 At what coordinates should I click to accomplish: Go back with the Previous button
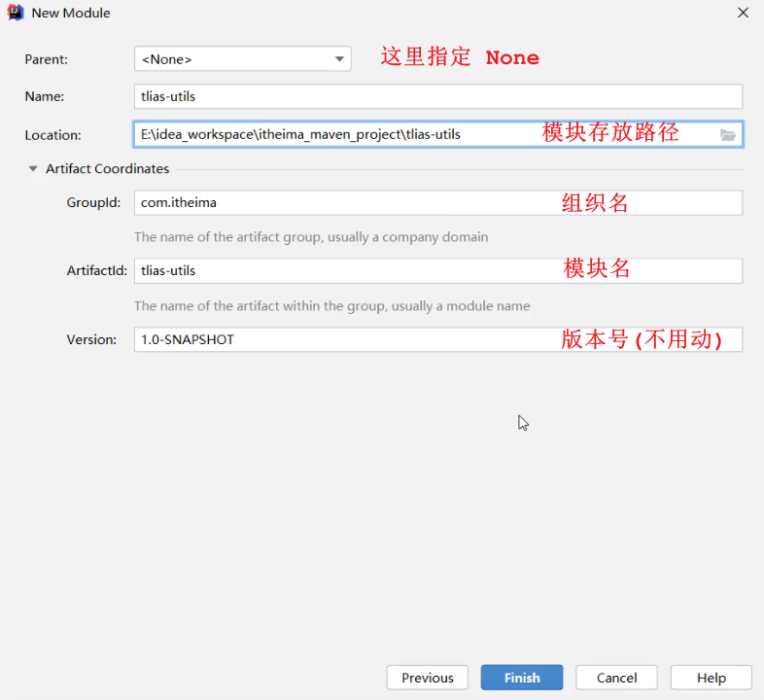(428, 678)
